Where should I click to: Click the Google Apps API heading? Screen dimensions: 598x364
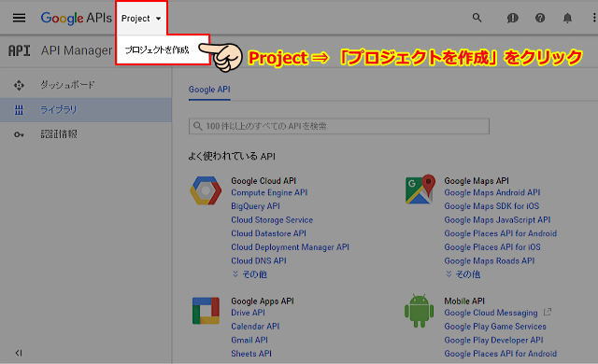263,301
